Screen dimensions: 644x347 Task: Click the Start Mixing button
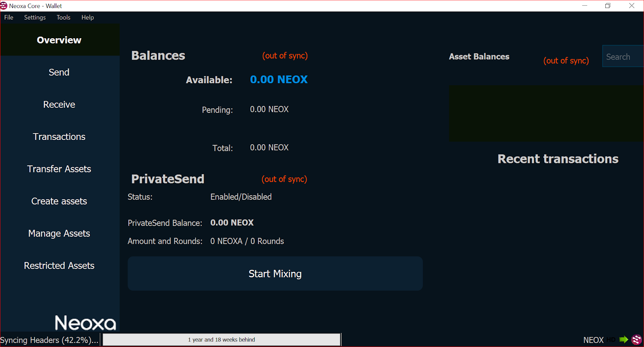tap(275, 273)
